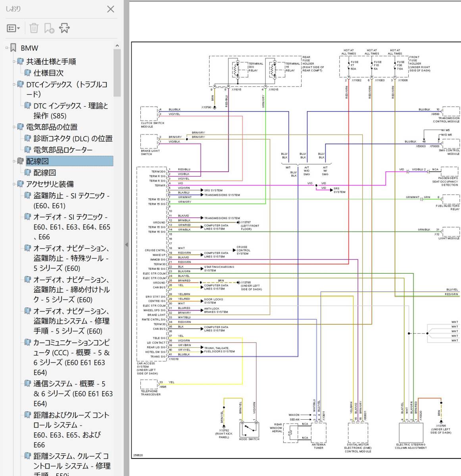Click bookmark icon beside 距離およびクルーズ

[27, 415]
